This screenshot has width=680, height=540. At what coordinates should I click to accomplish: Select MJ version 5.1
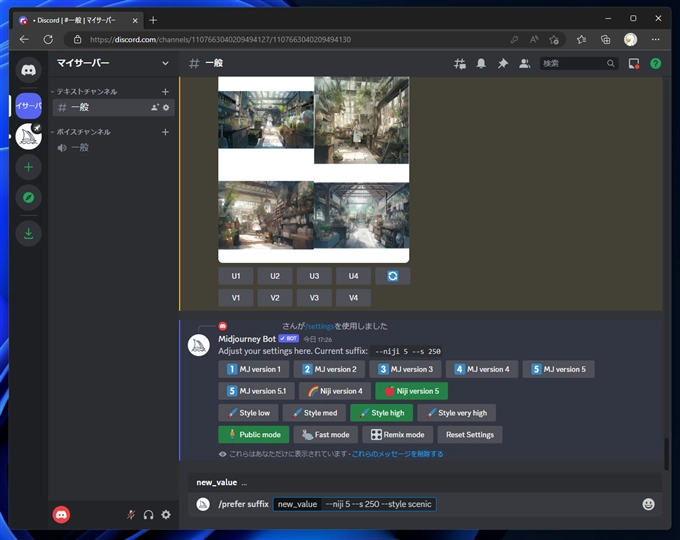256,391
